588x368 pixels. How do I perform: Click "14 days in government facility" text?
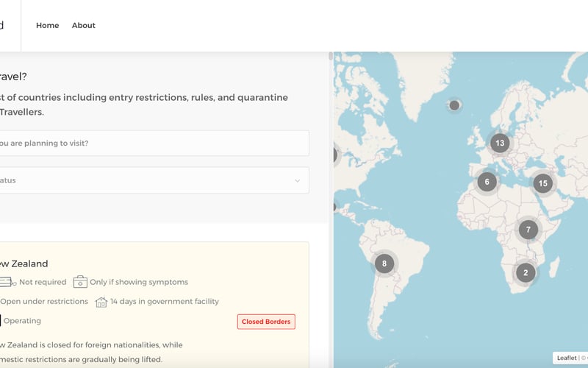pyautogui.click(x=164, y=302)
